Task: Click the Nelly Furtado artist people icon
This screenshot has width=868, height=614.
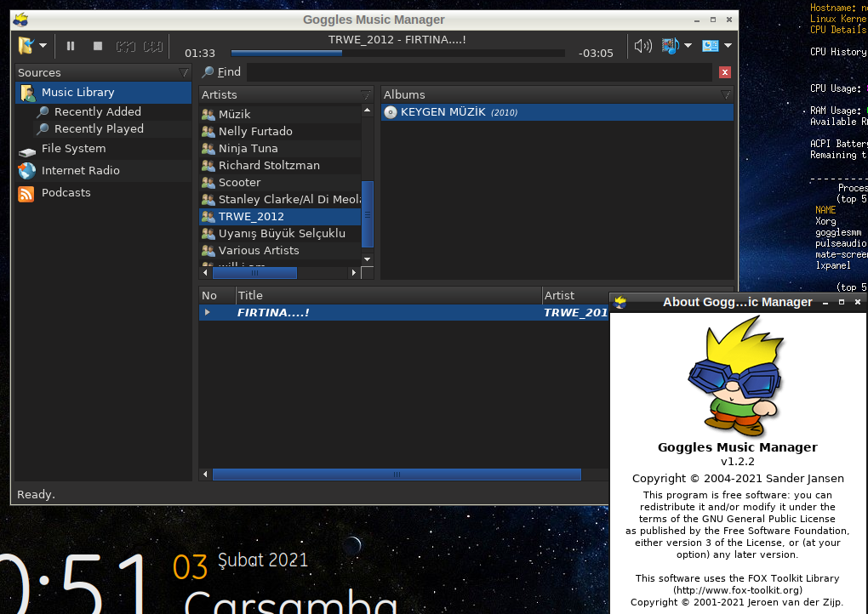Action: pos(208,132)
